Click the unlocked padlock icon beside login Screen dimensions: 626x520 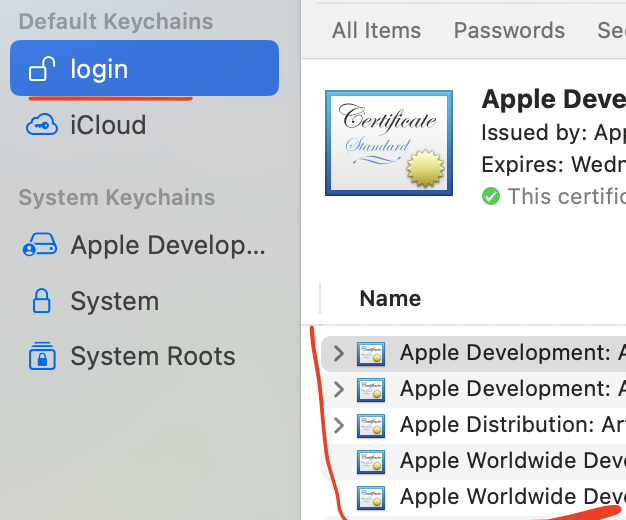(42, 69)
